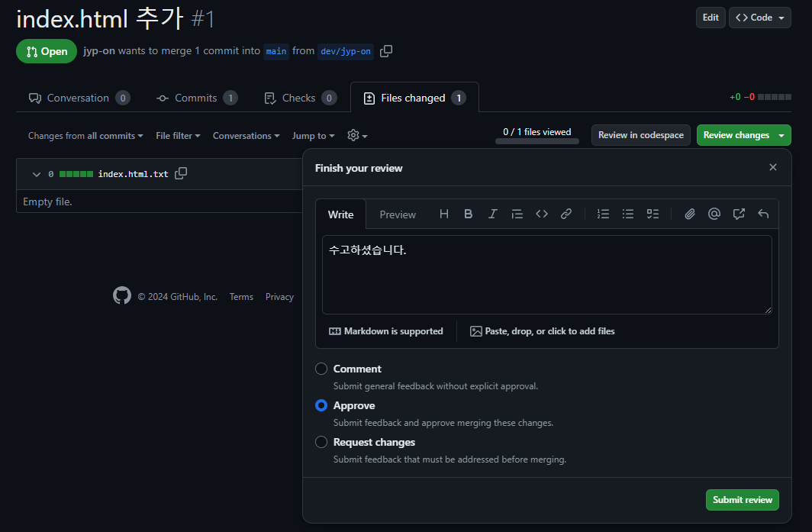This screenshot has height=532, width=812.
Task: Open the main branch link
Action: pos(276,51)
